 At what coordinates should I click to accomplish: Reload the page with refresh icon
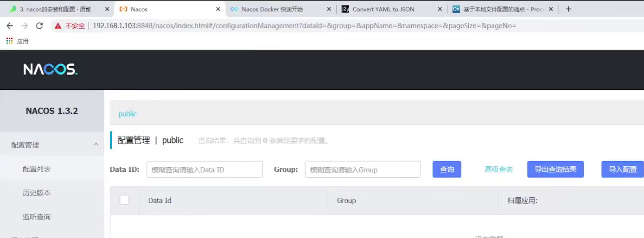[39, 26]
